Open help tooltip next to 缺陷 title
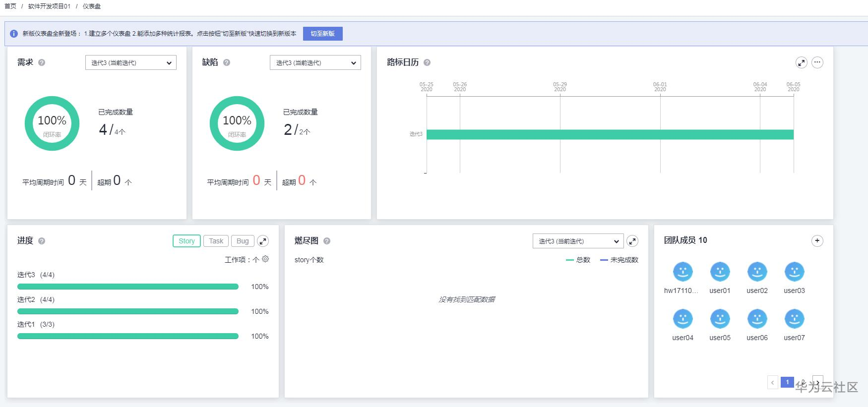This screenshot has height=407, width=868. coord(227,62)
